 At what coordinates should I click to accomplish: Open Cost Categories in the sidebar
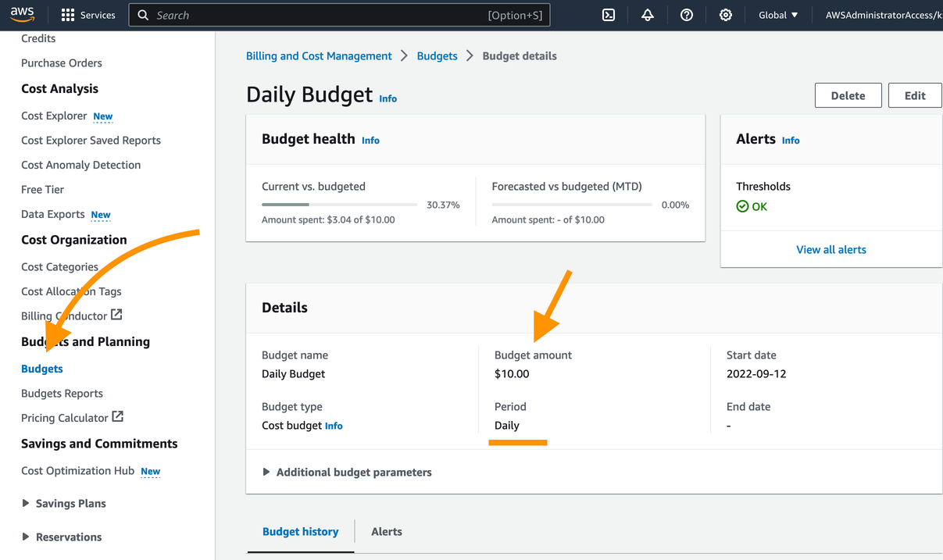(x=59, y=267)
